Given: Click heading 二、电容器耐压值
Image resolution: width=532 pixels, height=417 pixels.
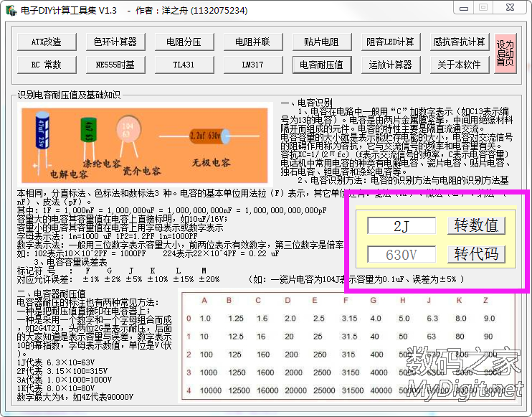Looking at the screenshot, I should (x=51, y=294).
